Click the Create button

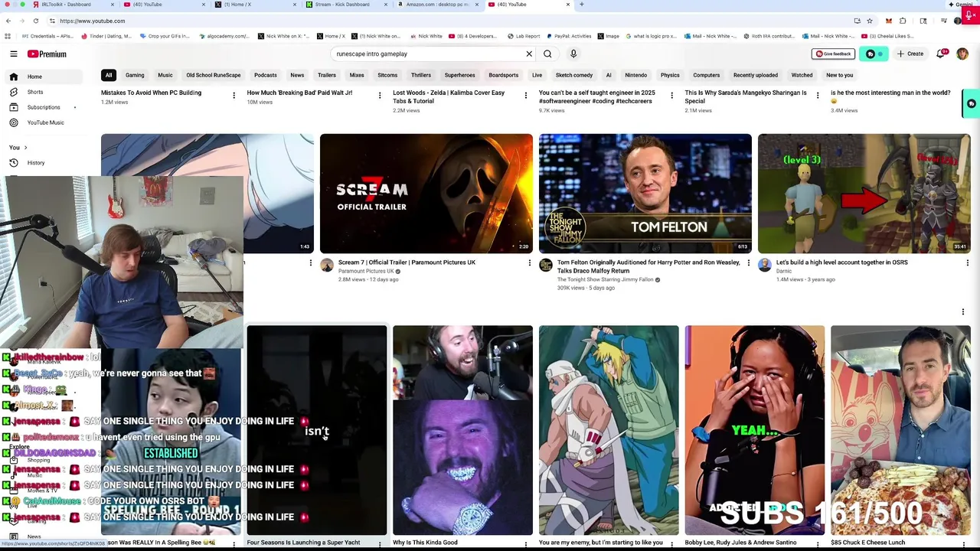tap(911, 54)
